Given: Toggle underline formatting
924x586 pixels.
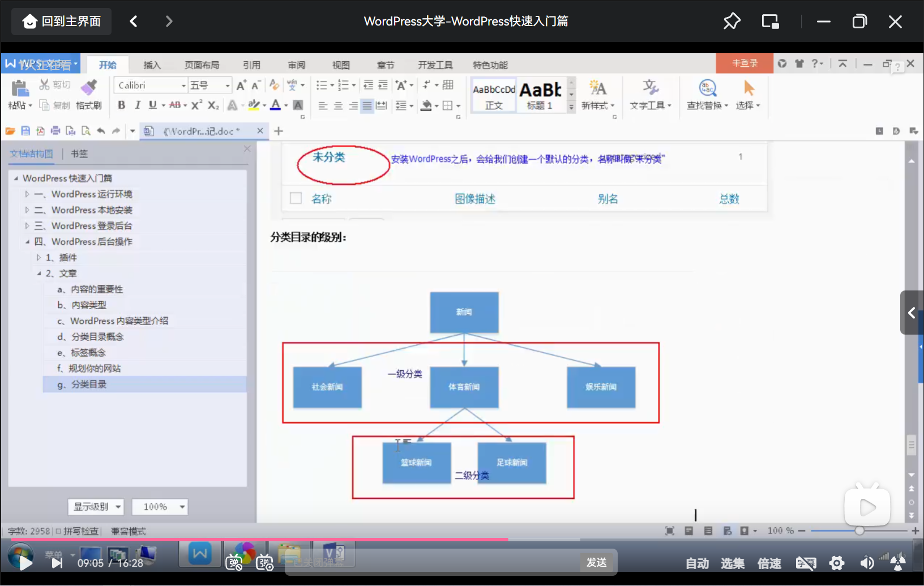Looking at the screenshot, I should (152, 105).
